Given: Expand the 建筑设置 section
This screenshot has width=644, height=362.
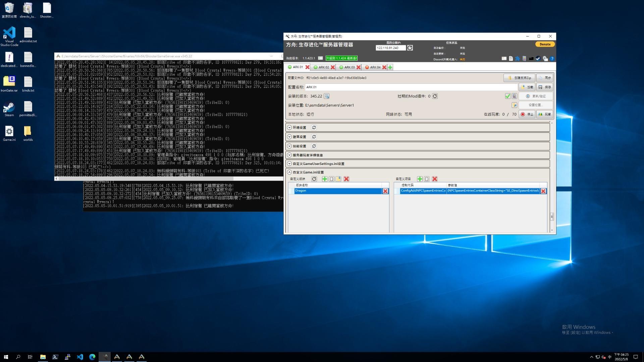Looking at the screenshot, I should pyautogui.click(x=289, y=137).
